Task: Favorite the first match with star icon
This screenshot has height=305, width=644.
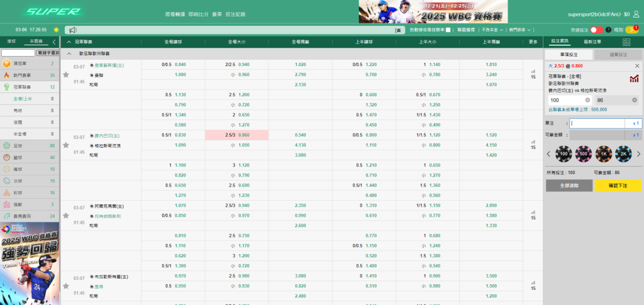Action: pos(65,74)
